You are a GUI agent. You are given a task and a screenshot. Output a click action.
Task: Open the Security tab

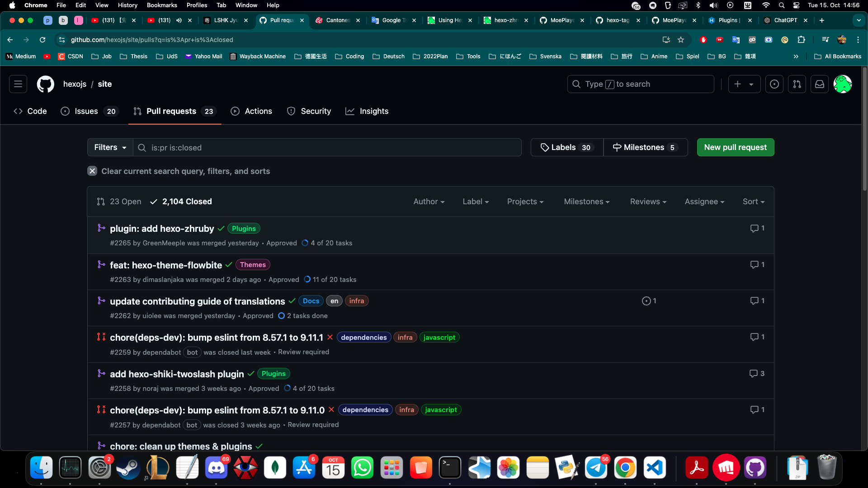click(309, 111)
